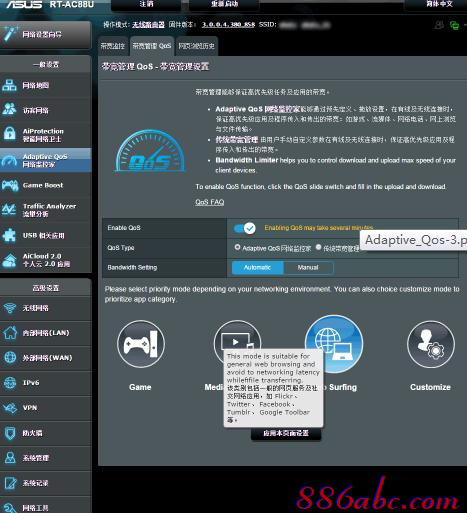This screenshot has width=467, height=513.
Task: Click the LAN house icon
Action: (x=10, y=332)
